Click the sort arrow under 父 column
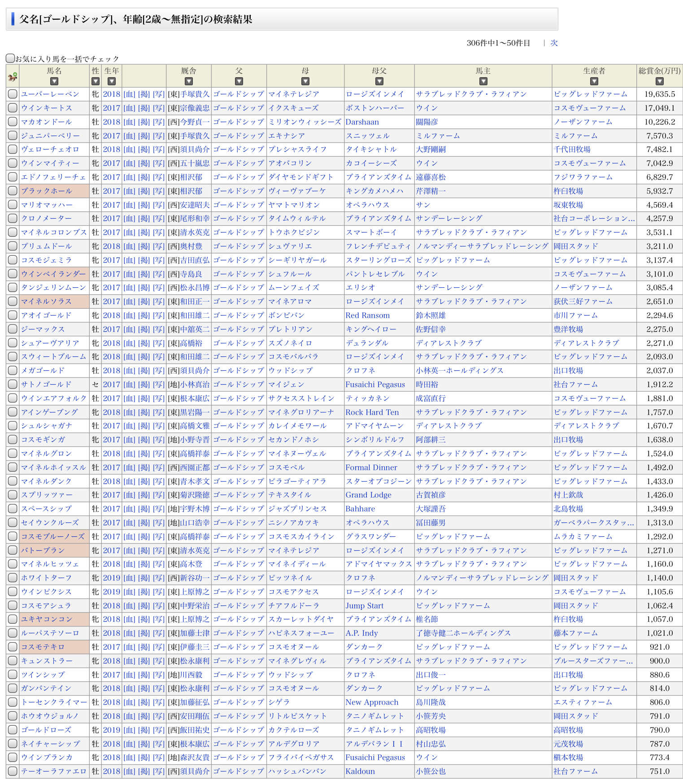 pyautogui.click(x=239, y=81)
